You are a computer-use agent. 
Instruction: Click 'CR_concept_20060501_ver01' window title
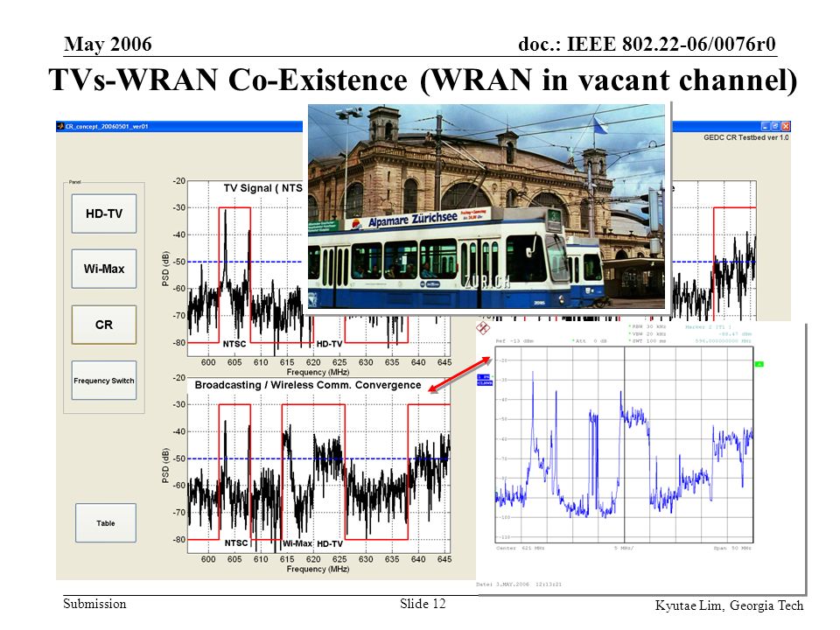click(x=107, y=127)
